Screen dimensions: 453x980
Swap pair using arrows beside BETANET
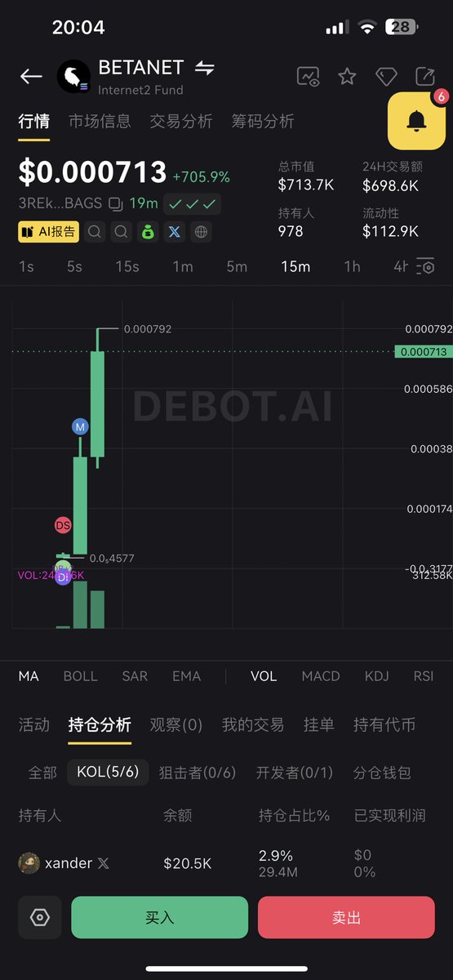pos(205,68)
